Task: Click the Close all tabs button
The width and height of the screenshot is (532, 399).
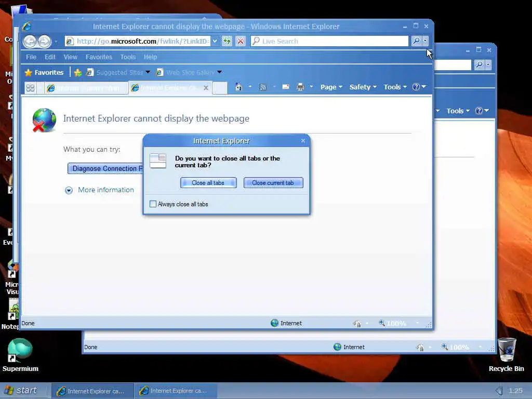Action: (x=208, y=183)
